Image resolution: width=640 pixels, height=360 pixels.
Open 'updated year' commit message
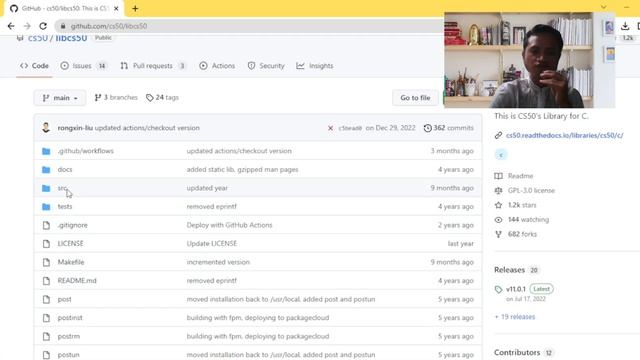point(207,188)
